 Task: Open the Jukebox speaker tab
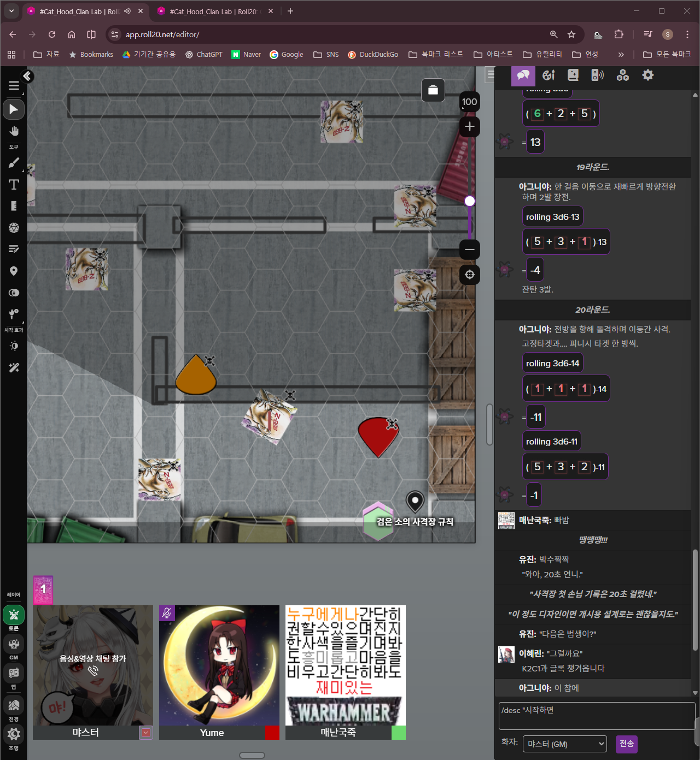597,75
